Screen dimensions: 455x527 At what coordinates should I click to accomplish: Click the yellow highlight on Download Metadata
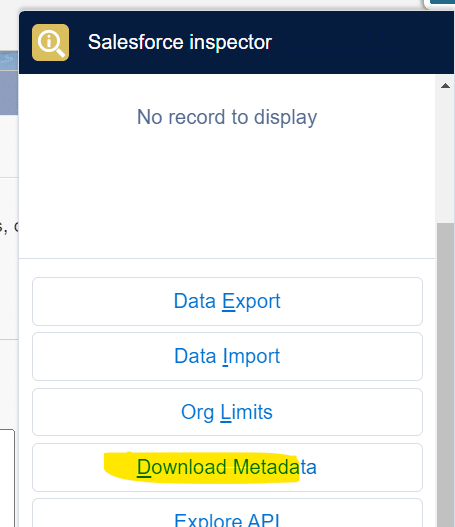pyautogui.click(x=202, y=468)
